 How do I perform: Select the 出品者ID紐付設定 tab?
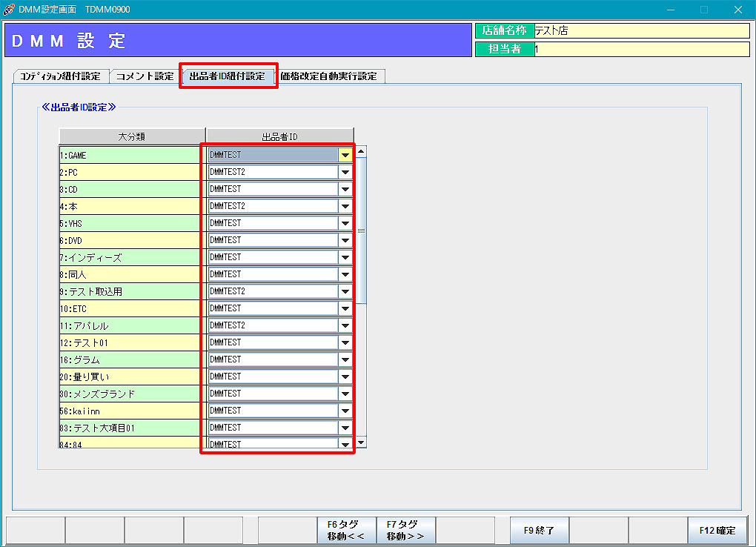(228, 76)
